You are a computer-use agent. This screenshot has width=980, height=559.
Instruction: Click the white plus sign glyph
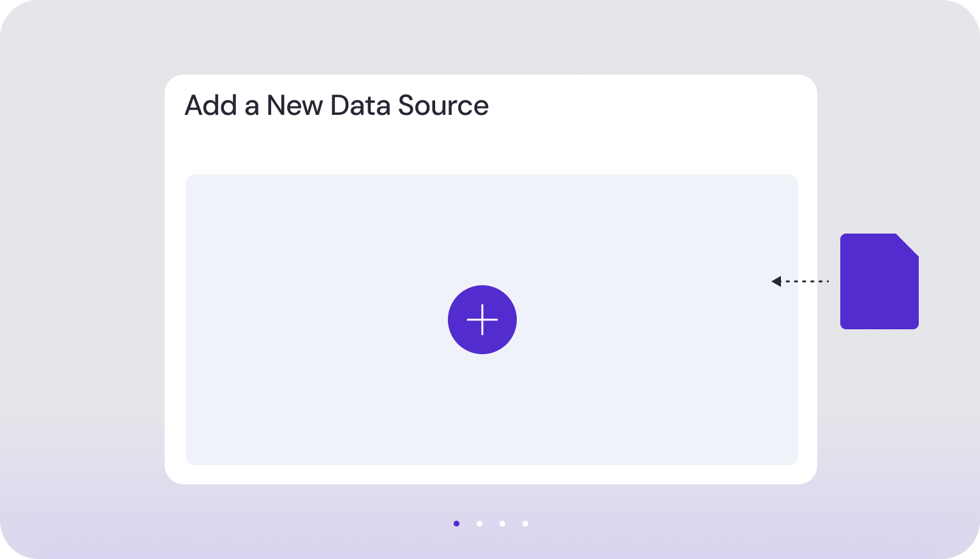pos(482,320)
